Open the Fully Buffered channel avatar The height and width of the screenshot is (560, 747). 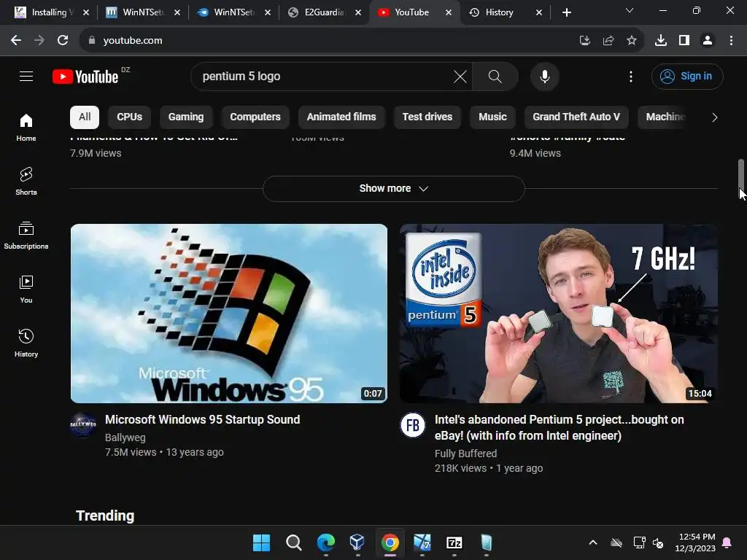[x=413, y=425]
